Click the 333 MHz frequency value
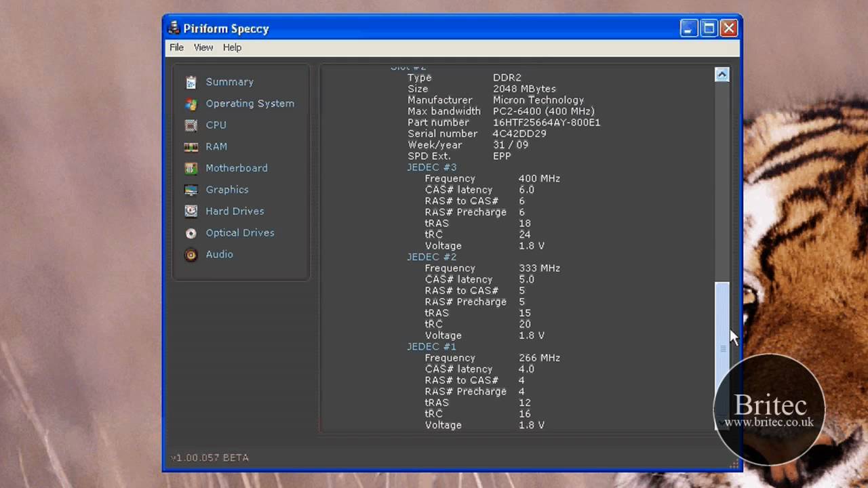The width and height of the screenshot is (868, 488). pyautogui.click(x=539, y=268)
